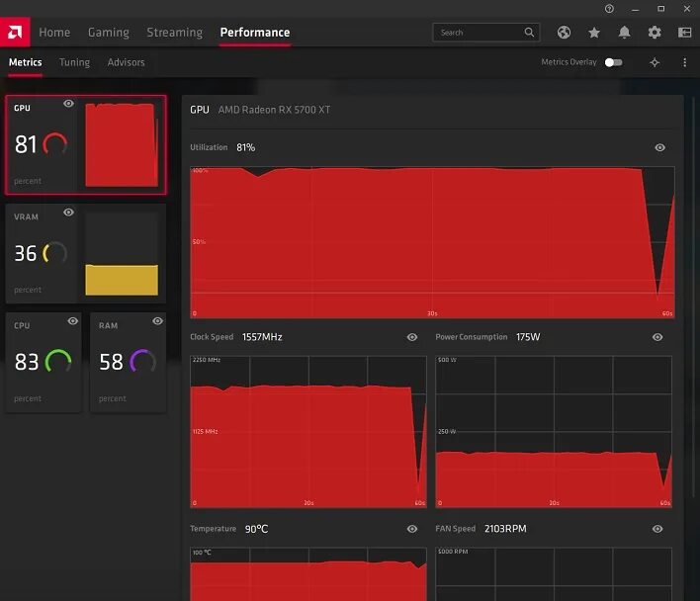Toggle Clock Speed eye visibility
The width and height of the screenshot is (700, 601).
[412, 337]
